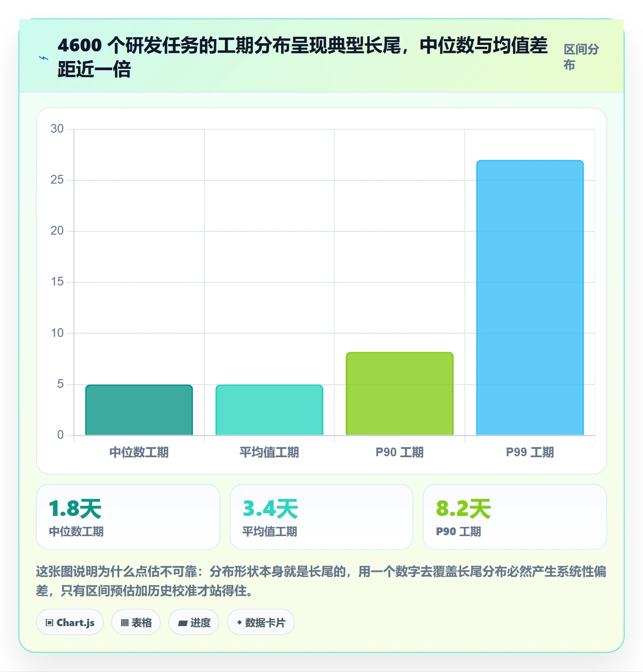Click the 表格 tag chip
Image resolution: width=643 pixels, height=672 pixels.
(x=136, y=622)
